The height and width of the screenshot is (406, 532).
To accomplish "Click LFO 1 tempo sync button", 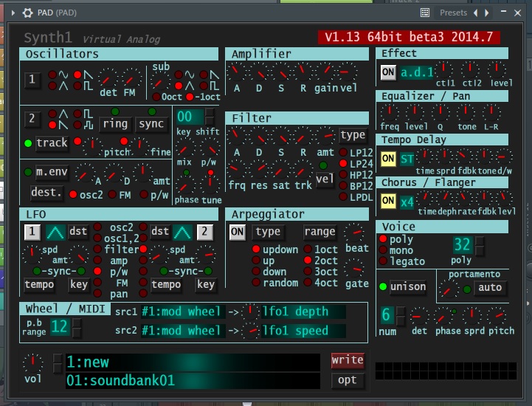I will coord(39,284).
